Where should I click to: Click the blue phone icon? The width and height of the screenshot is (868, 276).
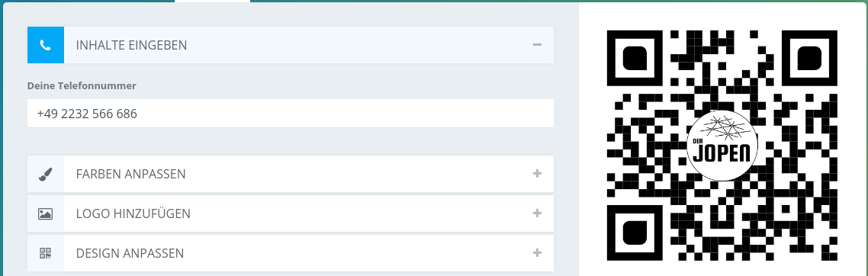(x=46, y=45)
